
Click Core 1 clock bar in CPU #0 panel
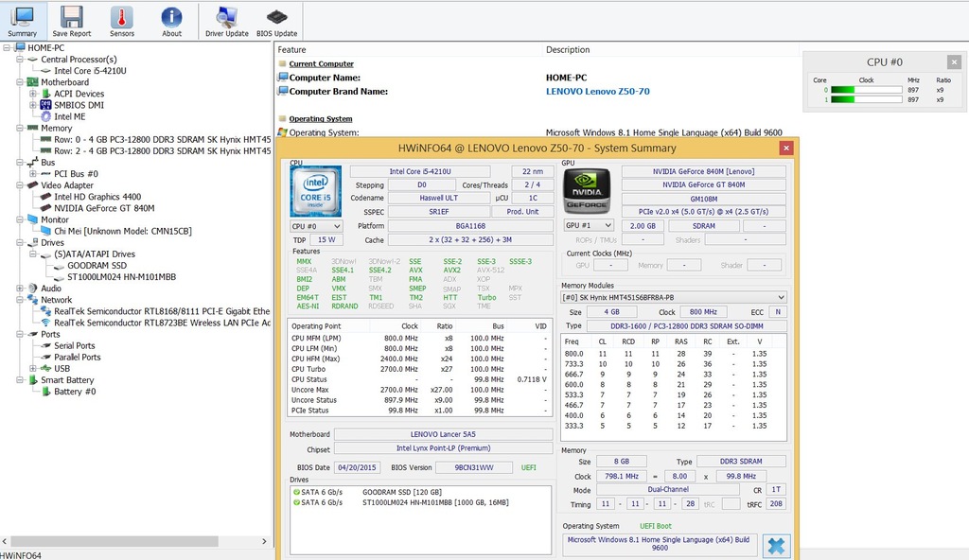pos(867,99)
